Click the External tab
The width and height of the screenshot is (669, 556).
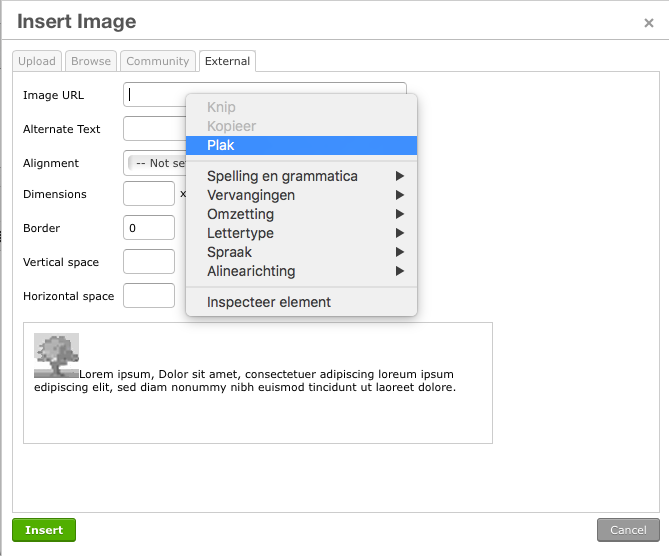[227, 61]
